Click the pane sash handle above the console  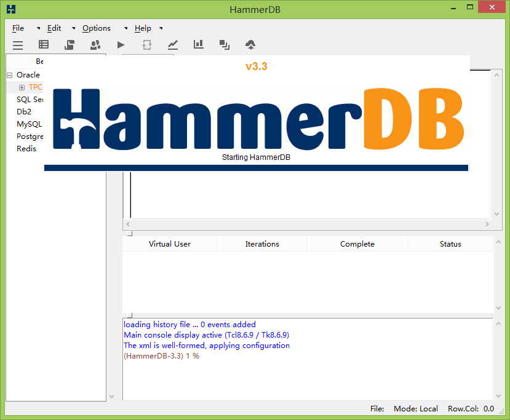tap(130, 315)
